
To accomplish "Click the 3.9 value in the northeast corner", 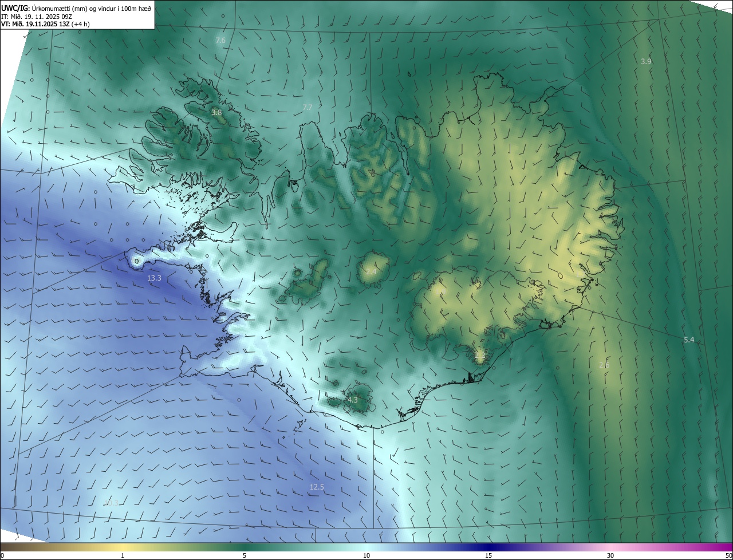I will (646, 61).
